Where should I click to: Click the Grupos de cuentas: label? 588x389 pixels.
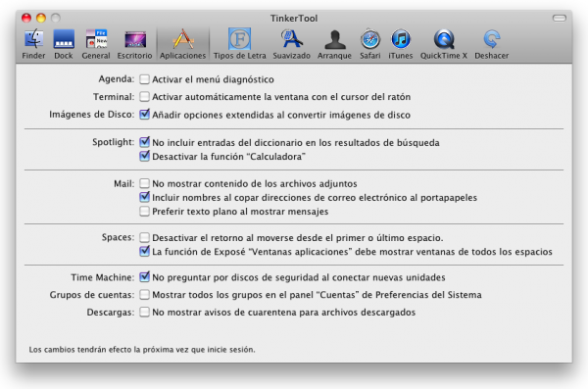92,295
